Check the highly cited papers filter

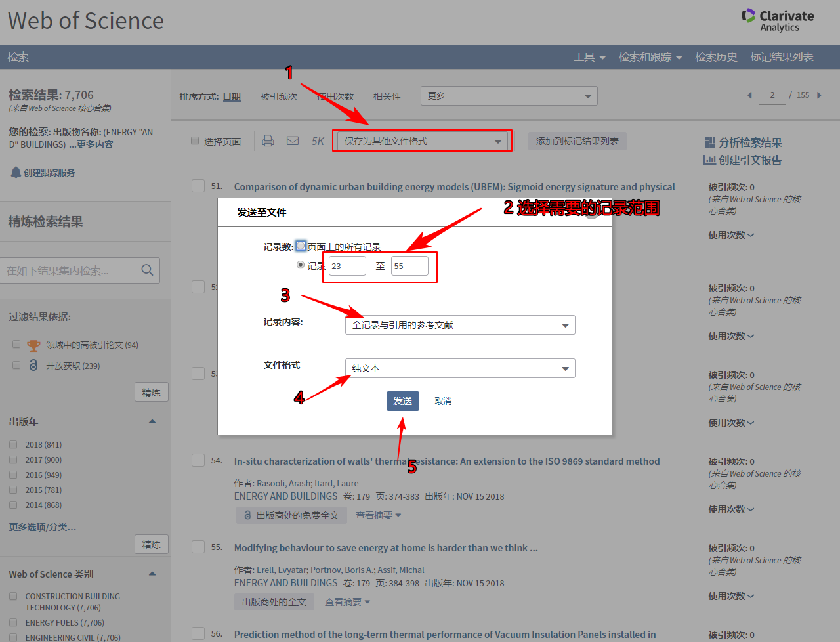coord(16,343)
